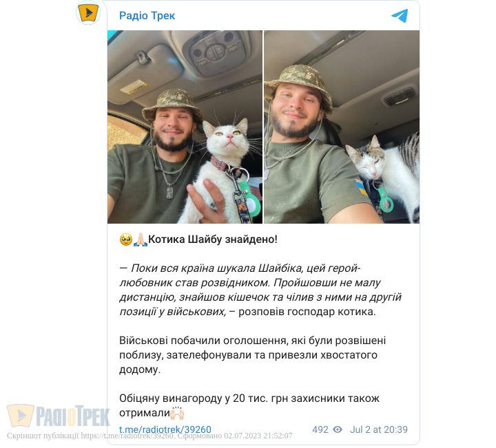Click the praying hands emoji in headline
496x448 pixels.
point(140,239)
